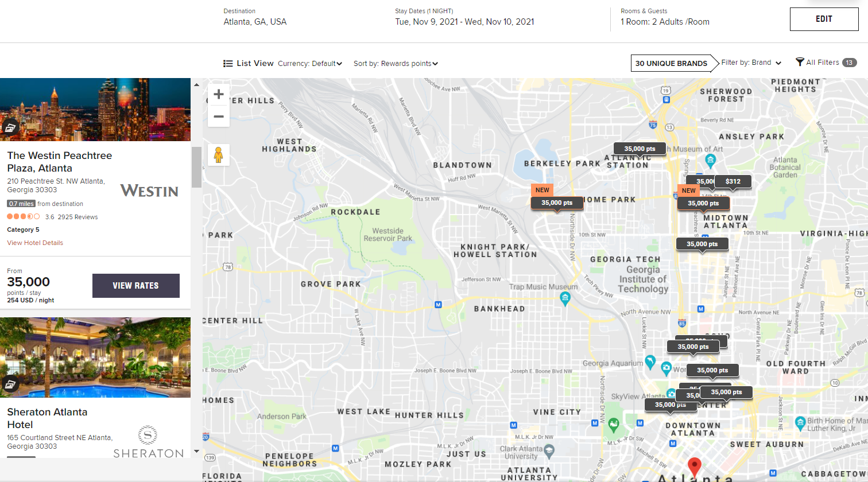Click hotel list scrollbar up arrow
Image resolution: width=868 pixels, height=482 pixels.
pos(197,84)
